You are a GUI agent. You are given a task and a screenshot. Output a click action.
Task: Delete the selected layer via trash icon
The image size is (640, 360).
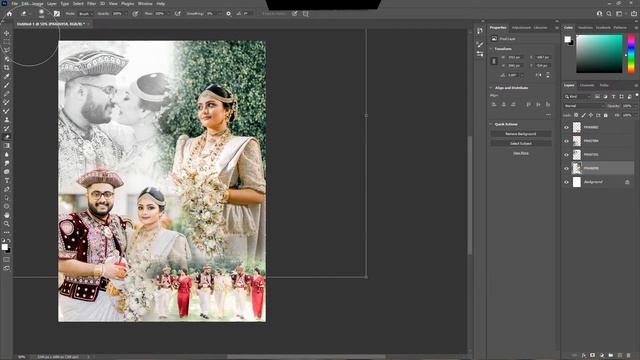point(629,356)
